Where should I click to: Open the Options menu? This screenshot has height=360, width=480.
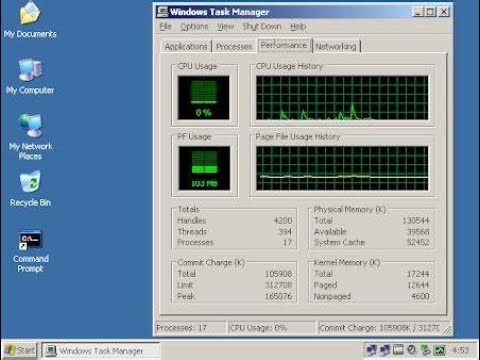(x=194, y=26)
